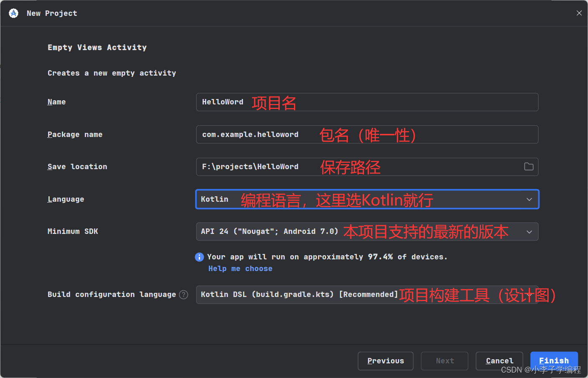Image resolution: width=588 pixels, height=378 pixels.
Task: Open the folder browser for Save location
Action: pyautogui.click(x=529, y=167)
